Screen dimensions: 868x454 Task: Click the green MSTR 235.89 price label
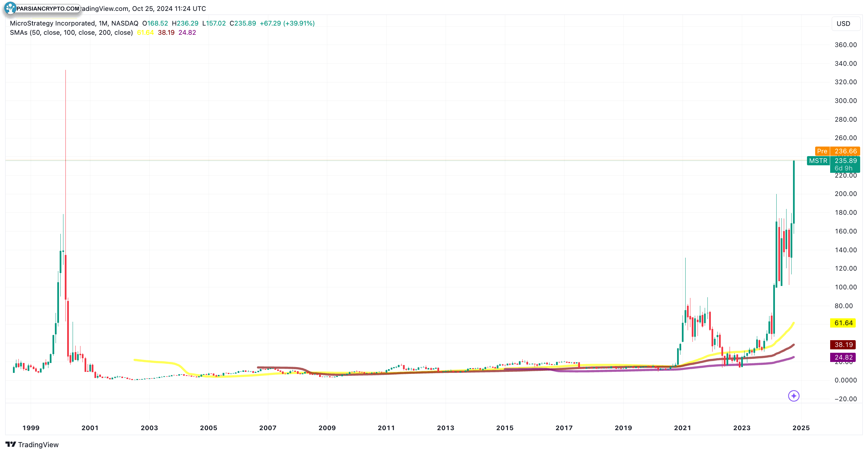[833, 161]
